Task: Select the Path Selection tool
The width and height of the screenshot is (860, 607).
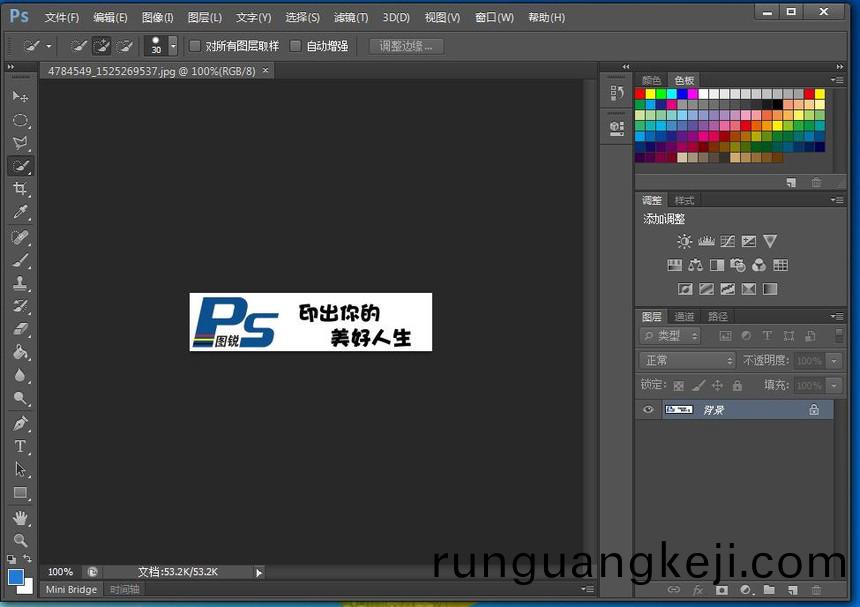Action: tap(20, 469)
